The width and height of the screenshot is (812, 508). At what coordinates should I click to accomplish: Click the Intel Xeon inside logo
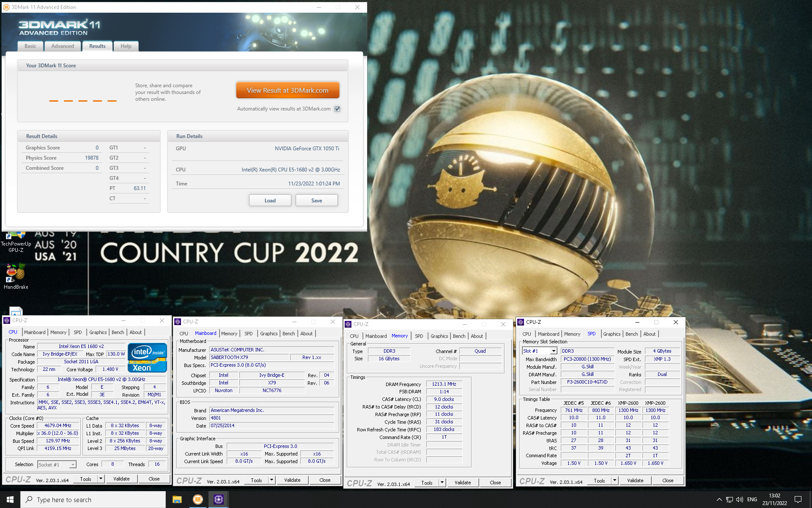[147, 358]
